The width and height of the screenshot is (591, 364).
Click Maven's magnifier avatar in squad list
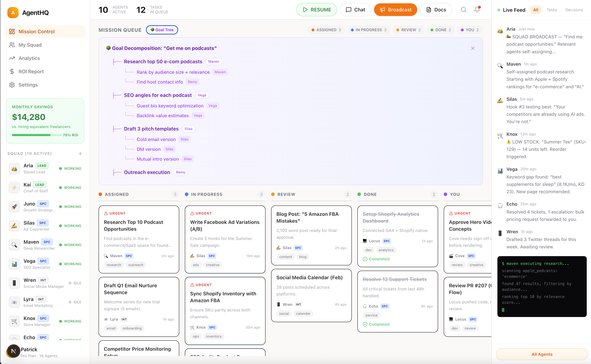click(x=14, y=245)
